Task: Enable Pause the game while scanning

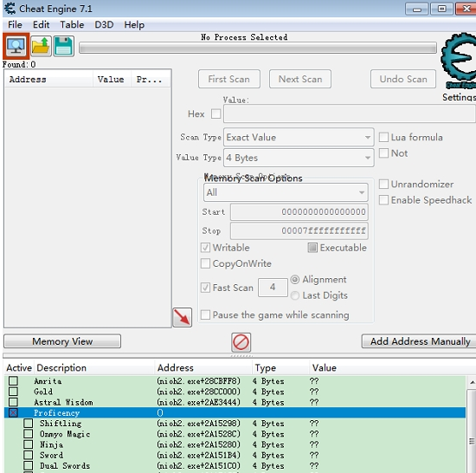Action: pos(205,314)
